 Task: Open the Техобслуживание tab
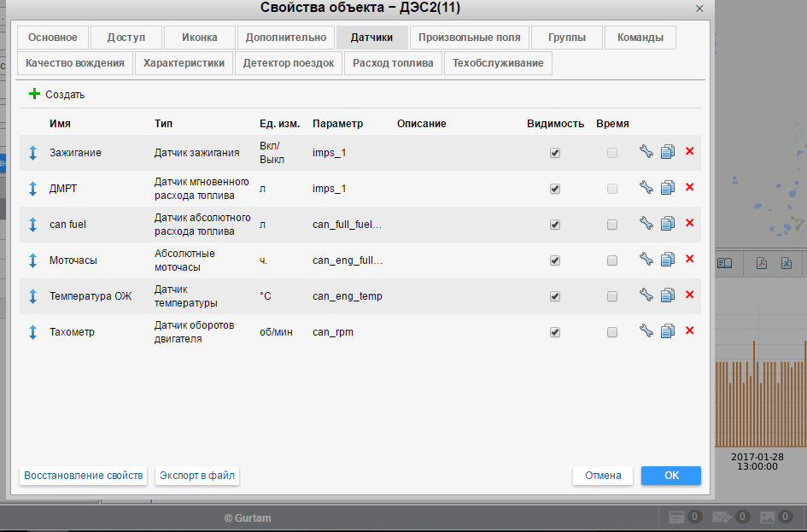click(x=498, y=63)
